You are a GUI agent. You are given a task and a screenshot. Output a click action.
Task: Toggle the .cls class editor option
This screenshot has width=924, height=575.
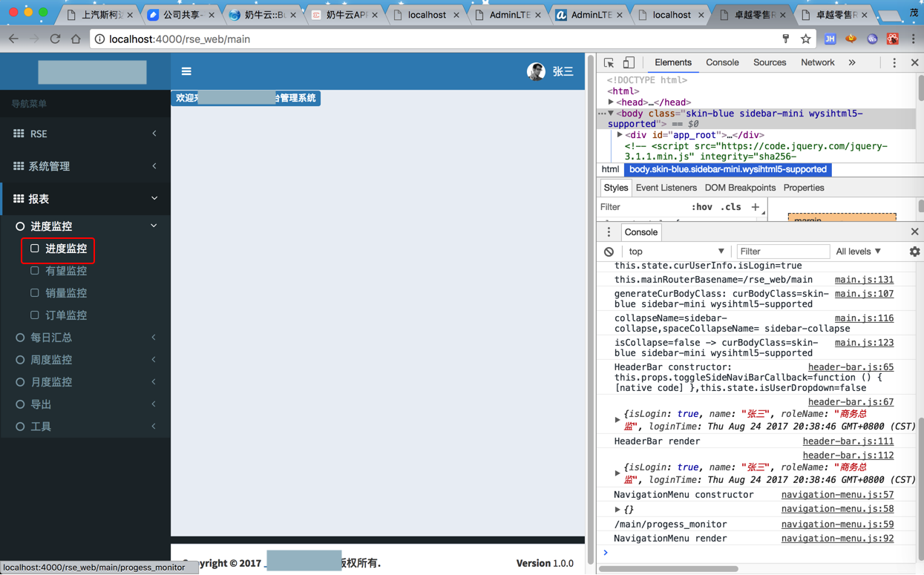click(x=731, y=207)
